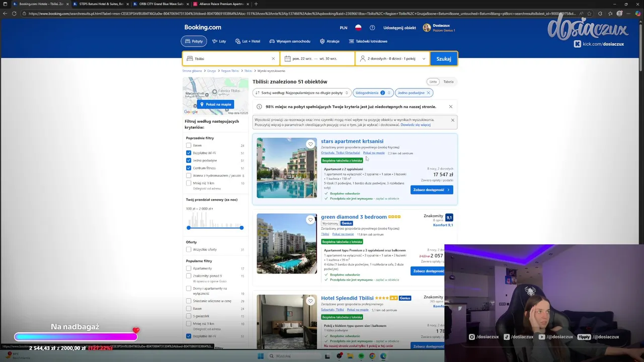Check Apartamenty popular filter
The width and height of the screenshot is (644, 362).
(x=189, y=268)
